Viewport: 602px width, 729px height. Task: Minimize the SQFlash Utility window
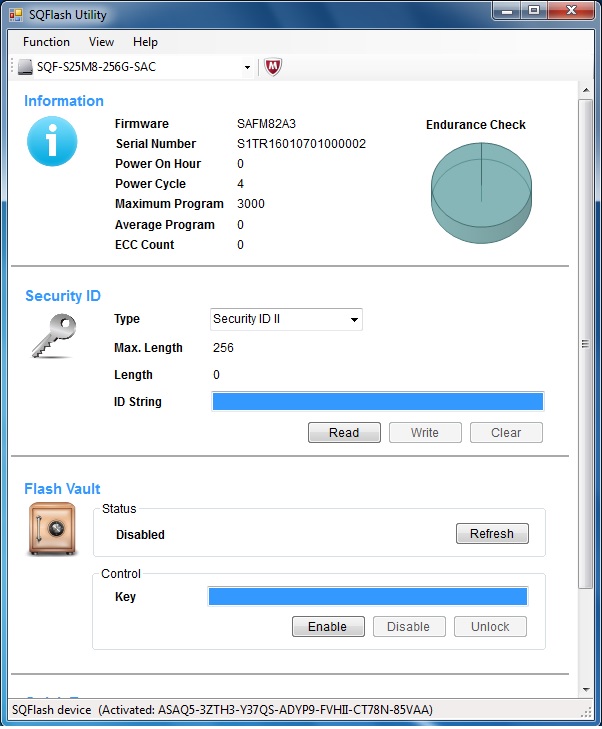coord(507,11)
